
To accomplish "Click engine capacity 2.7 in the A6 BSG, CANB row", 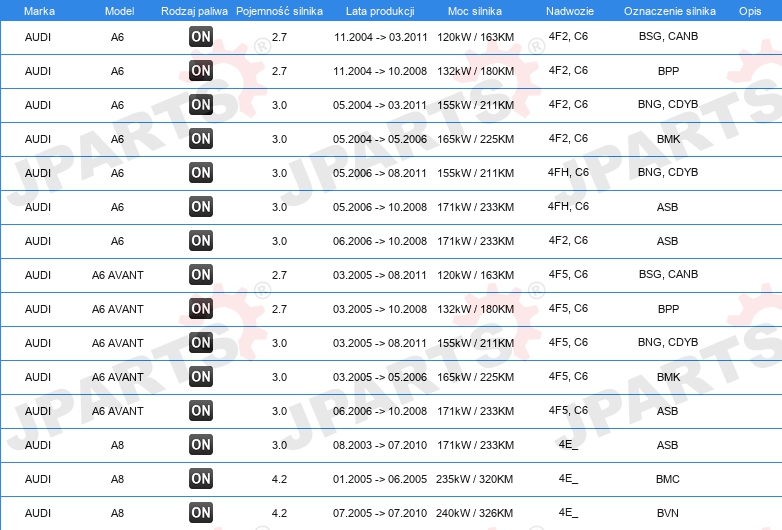I will click(279, 37).
